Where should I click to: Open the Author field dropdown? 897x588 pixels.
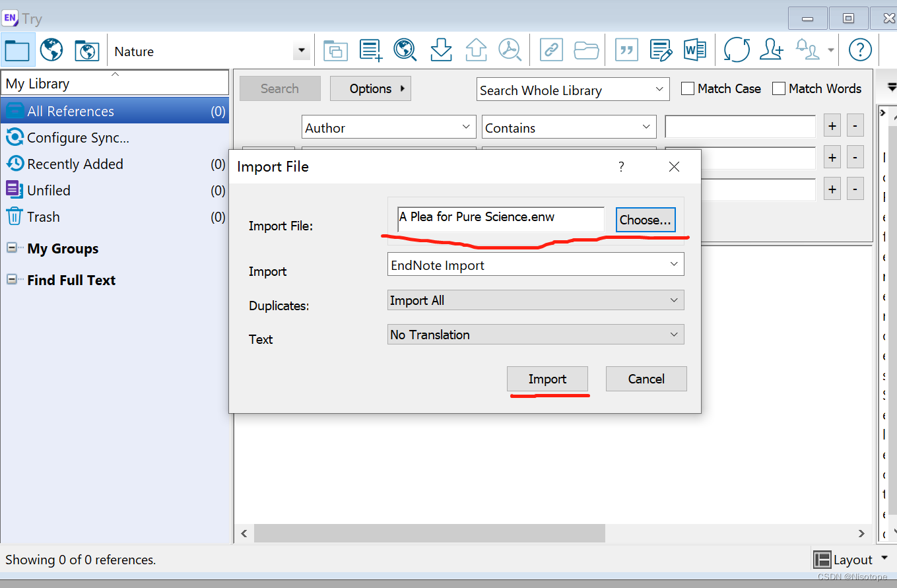389,127
